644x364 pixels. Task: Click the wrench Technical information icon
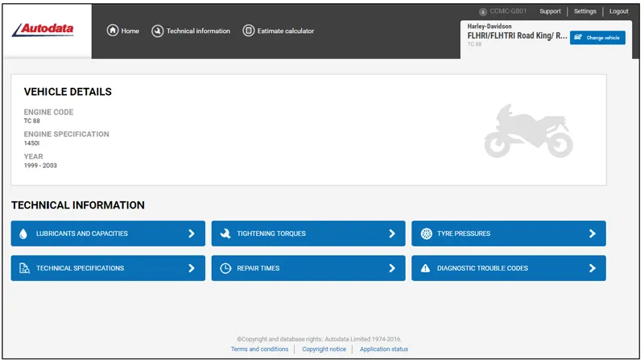(158, 31)
